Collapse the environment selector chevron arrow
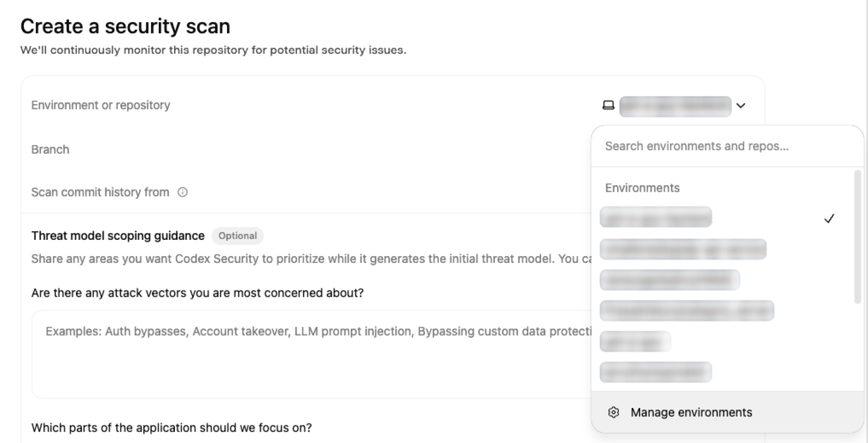The image size is (868, 443). click(741, 106)
